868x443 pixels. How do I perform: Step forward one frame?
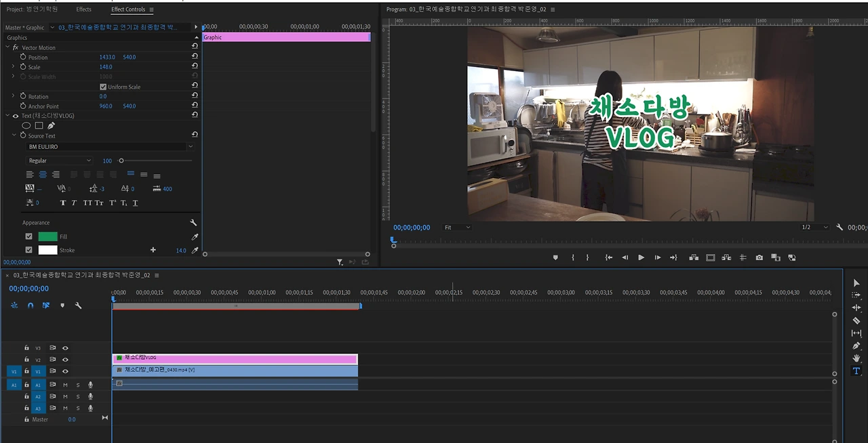(x=657, y=257)
